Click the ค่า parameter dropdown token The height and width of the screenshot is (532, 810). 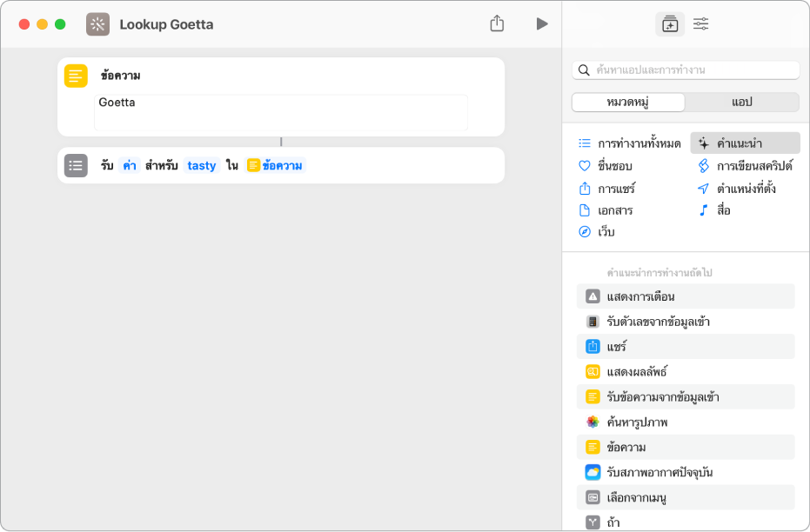[130, 165]
